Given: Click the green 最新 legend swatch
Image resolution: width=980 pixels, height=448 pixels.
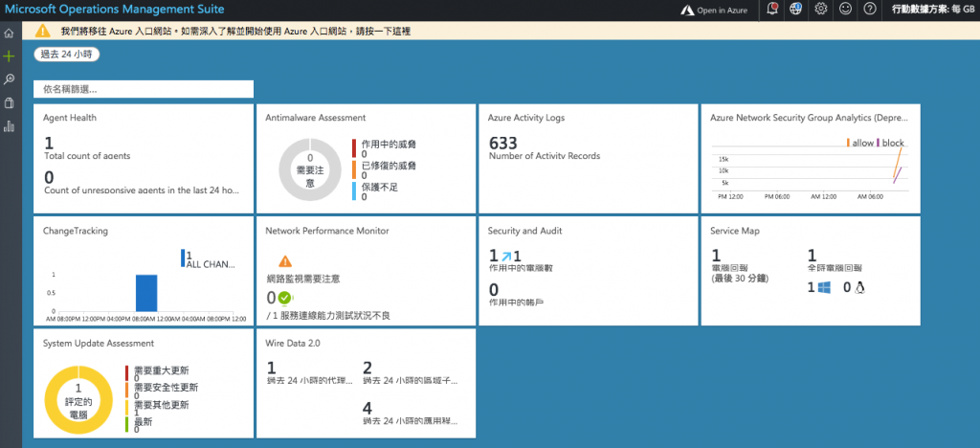Looking at the screenshot, I should click(127, 424).
